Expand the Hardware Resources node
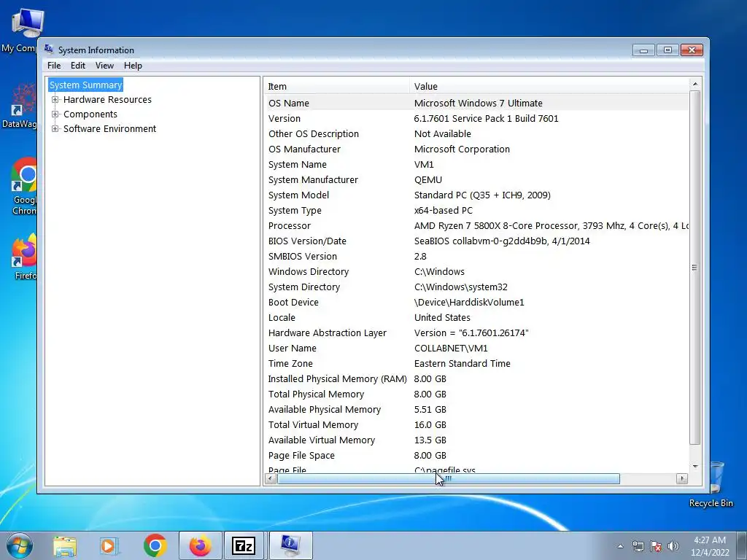The image size is (747, 560). 55,99
